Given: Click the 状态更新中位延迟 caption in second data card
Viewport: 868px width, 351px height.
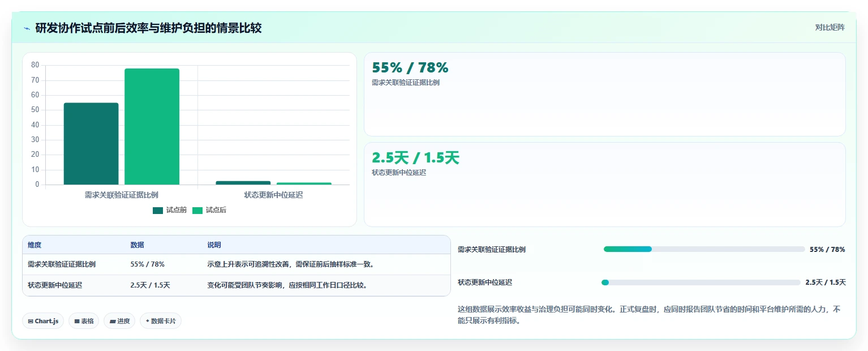Looking at the screenshot, I should coord(399,173).
